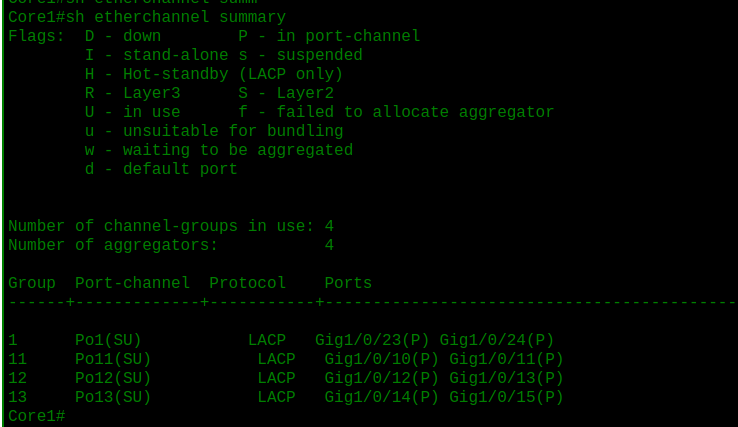The image size is (738, 427).
Task: Click the Core1# prompt at the bottom
Action: tap(37, 416)
